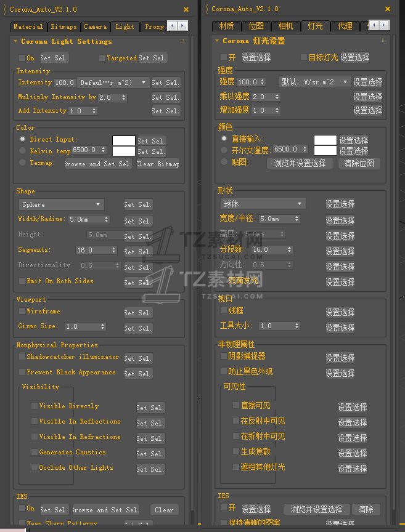Viewport: 405px width, 532px height.
Task: Click Browse and Set Sel. for Texmap
Action: point(98,164)
